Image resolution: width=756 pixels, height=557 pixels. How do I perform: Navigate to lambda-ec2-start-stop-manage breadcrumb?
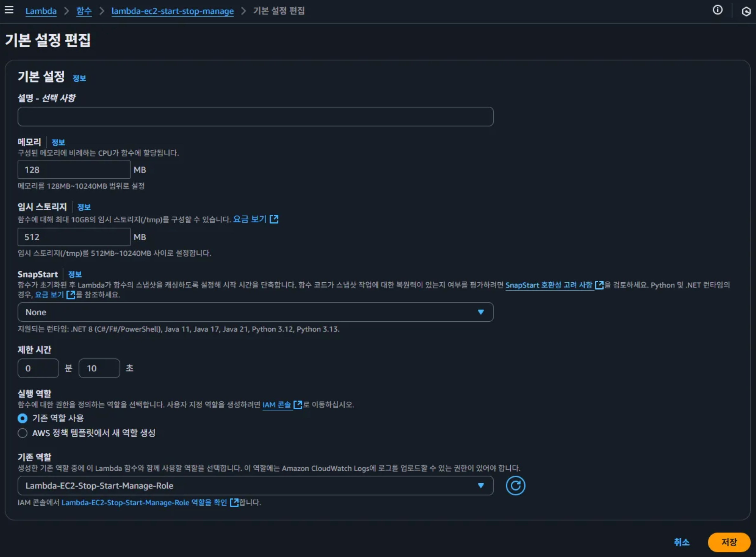[x=172, y=11]
